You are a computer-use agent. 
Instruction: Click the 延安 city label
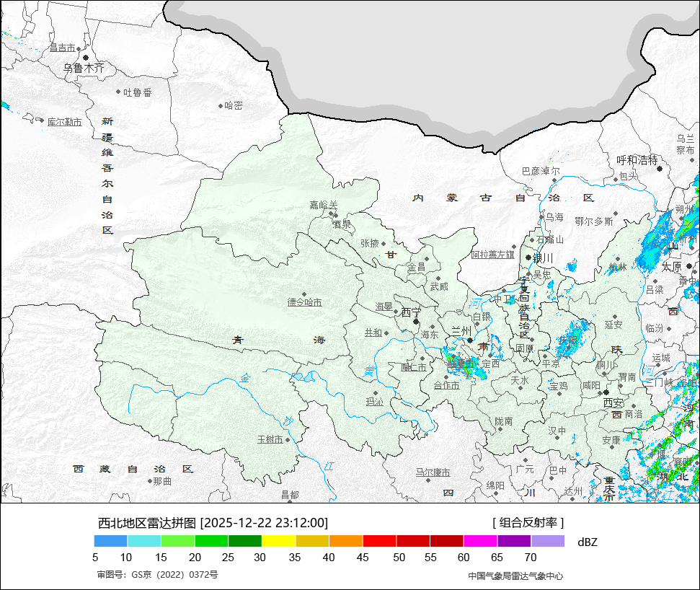click(613, 325)
